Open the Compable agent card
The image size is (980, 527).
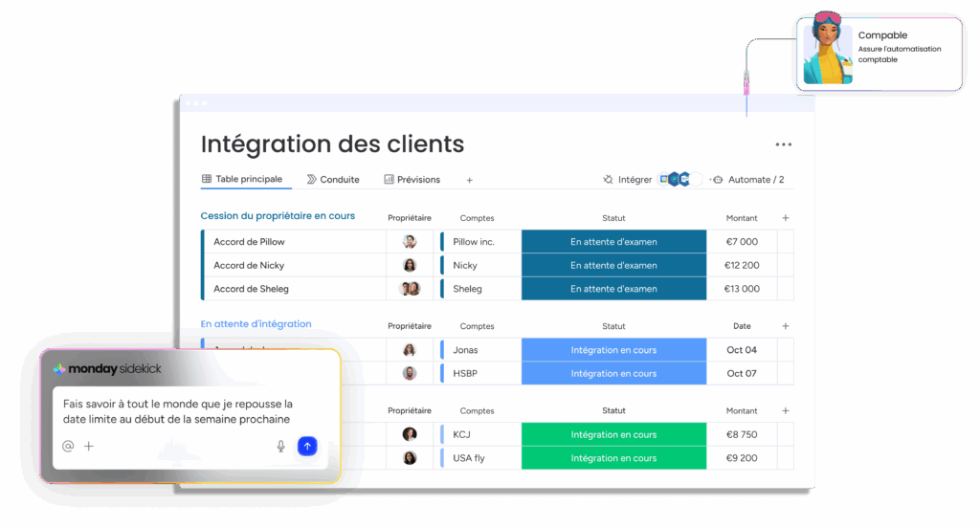pyautogui.click(x=880, y=54)
